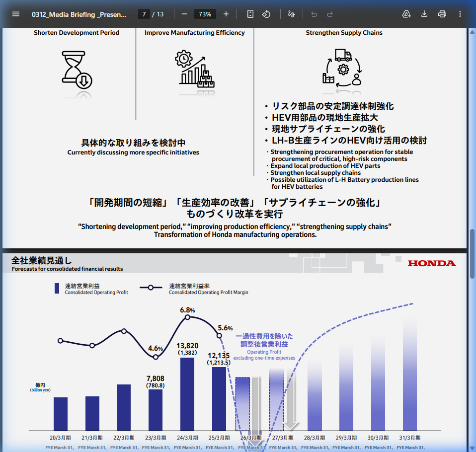Click the supply chain cycle icon
This screenshot has width=476, height=452.
(x=342, y=68)
